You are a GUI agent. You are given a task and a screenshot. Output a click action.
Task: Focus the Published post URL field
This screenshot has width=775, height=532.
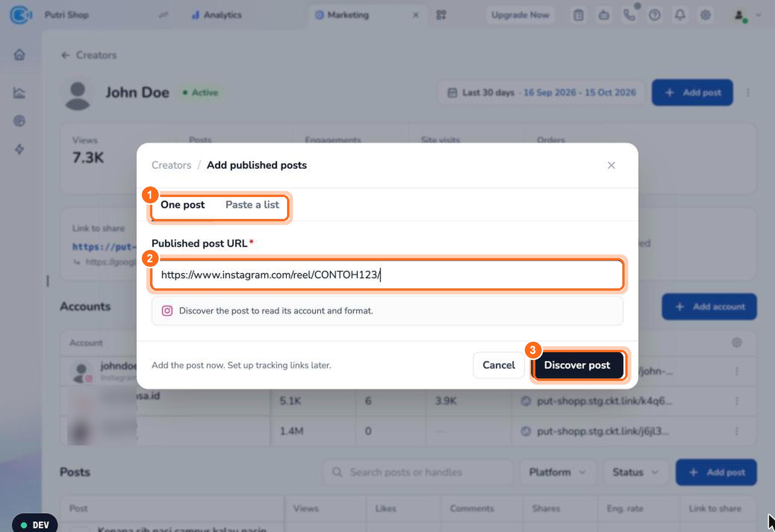(x=387, y=275)
